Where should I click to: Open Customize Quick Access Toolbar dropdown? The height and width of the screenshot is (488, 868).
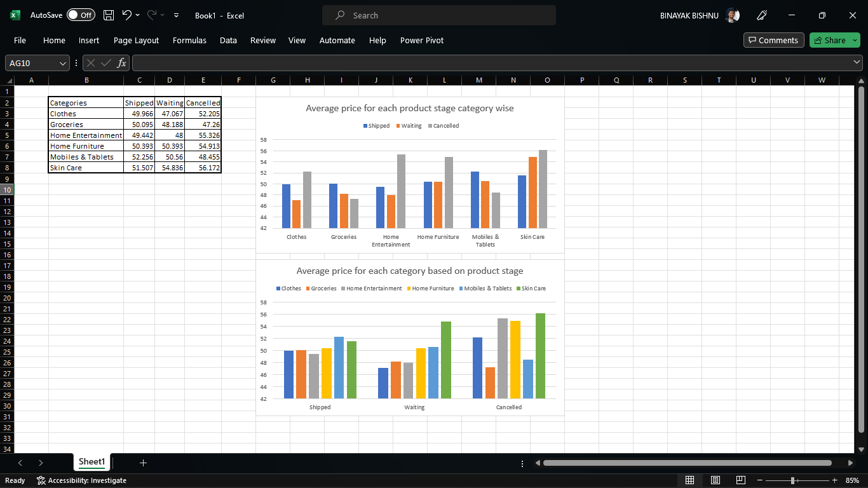176,15
